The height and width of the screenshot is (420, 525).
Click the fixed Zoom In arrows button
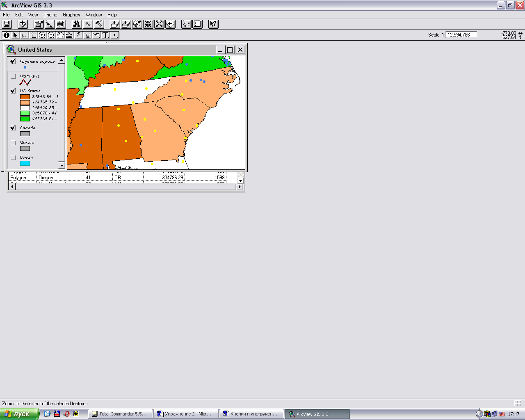(x=148, y=24)
